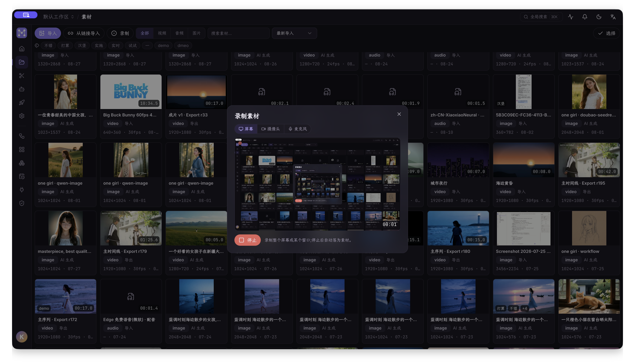Click the app logo at sidebar top
635x364 pixels.
(22, 33)
